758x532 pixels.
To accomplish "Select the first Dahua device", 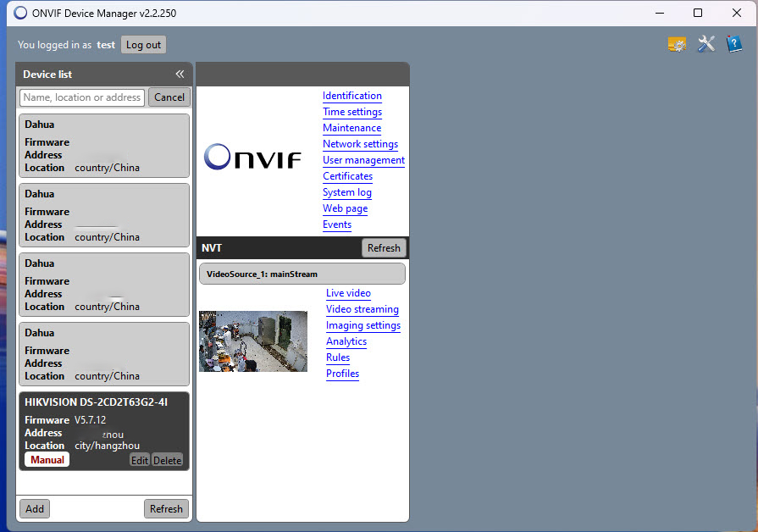I will tap(104, 146).
